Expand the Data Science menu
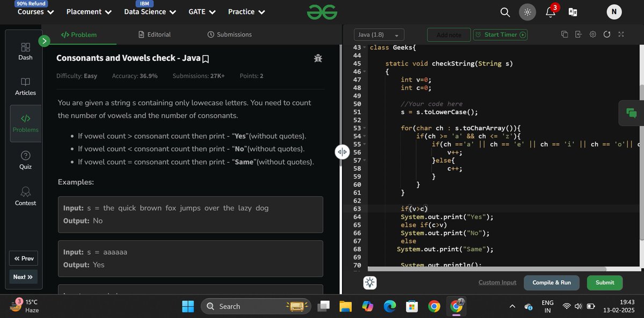This screenshot has height=318, width=644. 150,11
